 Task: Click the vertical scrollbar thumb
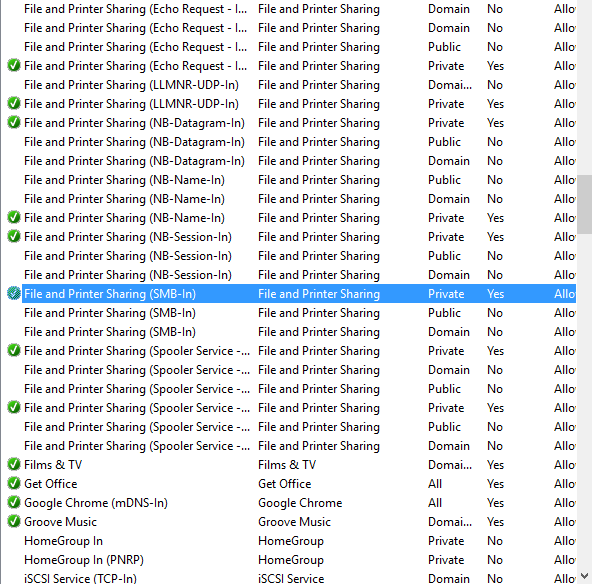[x=584, y=204]
